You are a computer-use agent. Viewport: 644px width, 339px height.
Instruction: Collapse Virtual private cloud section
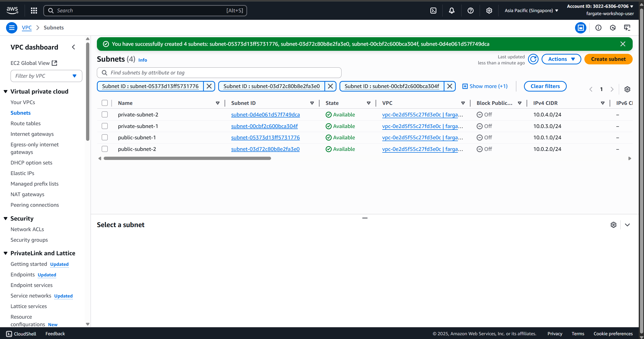(6, 92)
